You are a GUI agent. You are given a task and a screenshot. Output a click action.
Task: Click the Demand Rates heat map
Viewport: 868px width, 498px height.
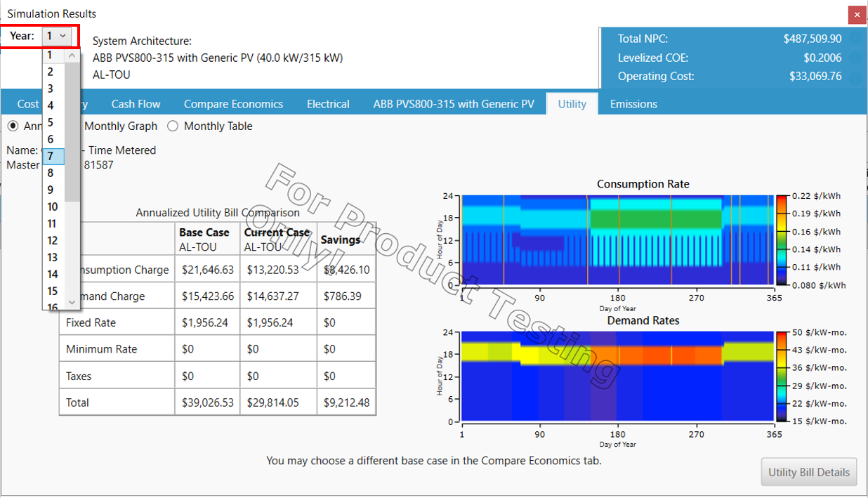coord(618,376)
